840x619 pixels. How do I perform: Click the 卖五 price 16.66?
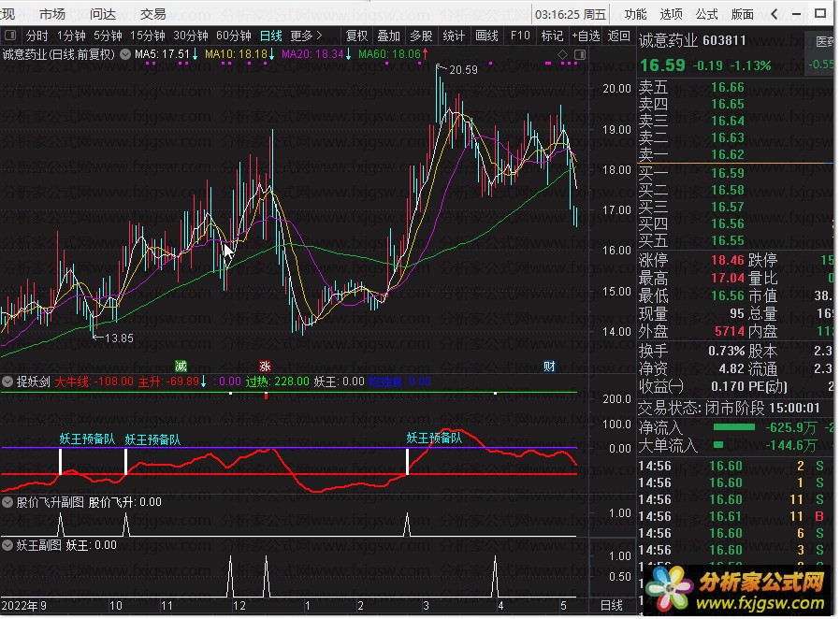pos(728,87)
